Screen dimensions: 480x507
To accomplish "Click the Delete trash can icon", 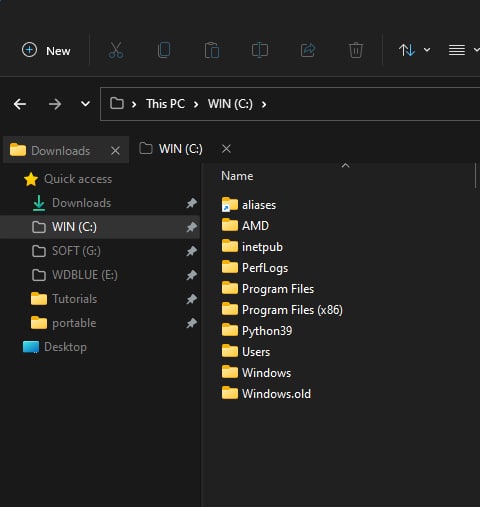I will (356, 50).
